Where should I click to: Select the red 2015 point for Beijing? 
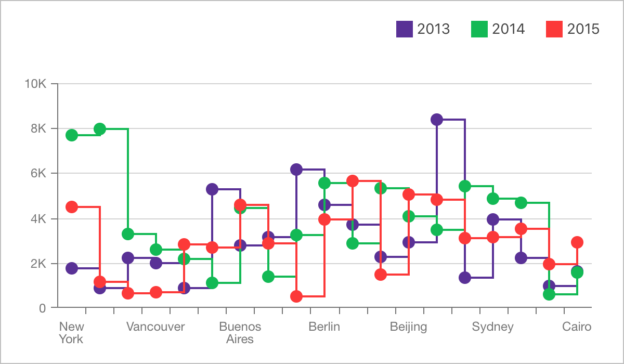pos(409,194)
